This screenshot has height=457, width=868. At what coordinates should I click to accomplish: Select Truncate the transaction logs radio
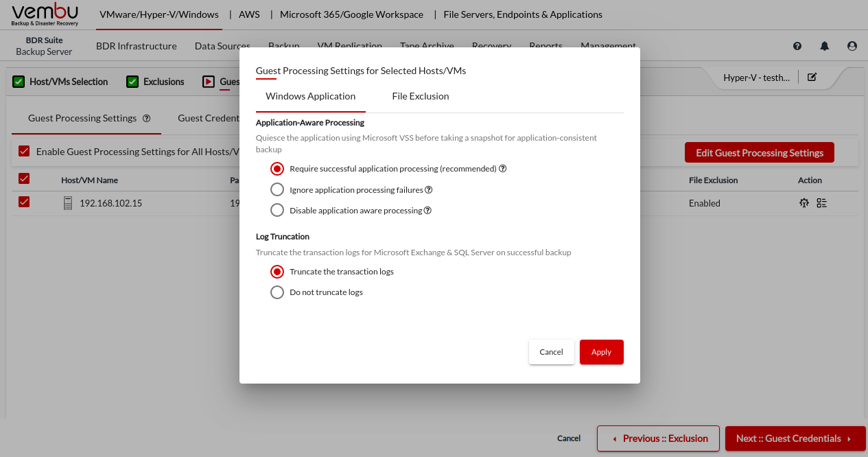[277, 272]
